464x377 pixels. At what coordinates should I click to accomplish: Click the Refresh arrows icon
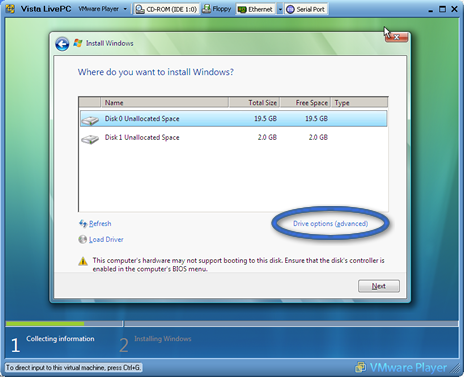click(83, 223)
